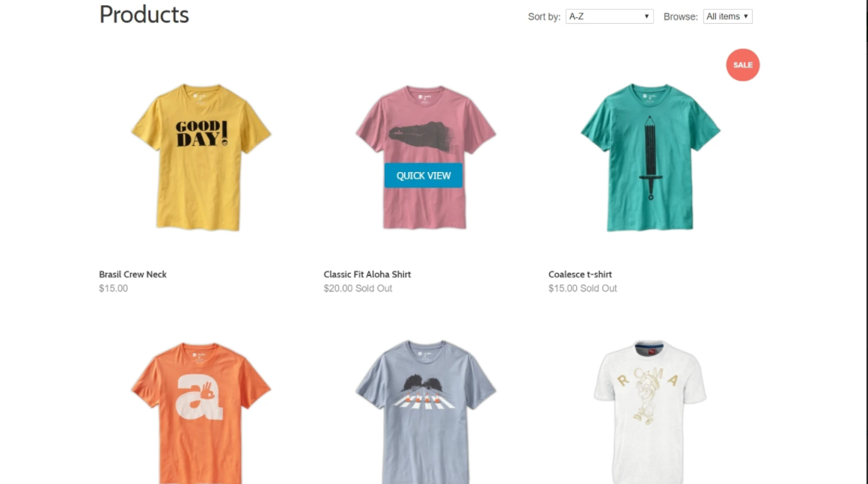Open the Classic Fit Aloha Shirt title link
The image size is (868, 484).
tap(367, 275)
